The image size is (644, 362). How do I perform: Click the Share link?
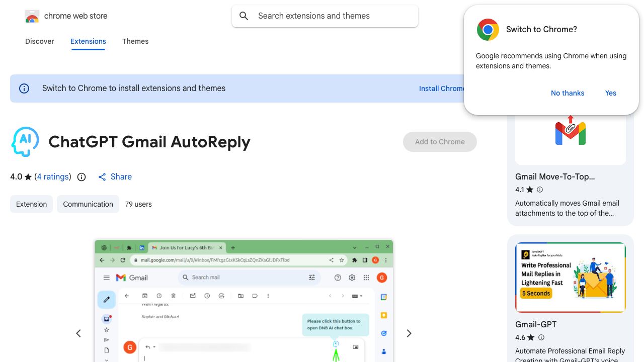pos(115,177)
